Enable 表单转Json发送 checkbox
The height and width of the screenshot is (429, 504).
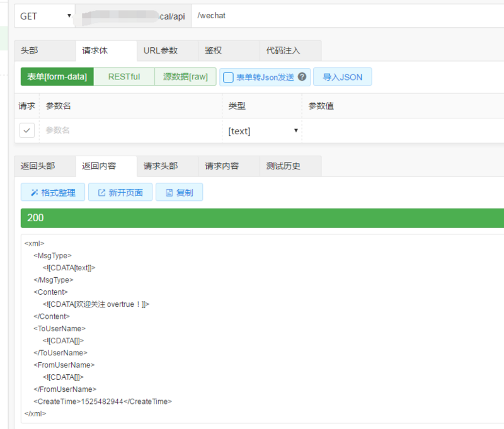coord(229,77)
